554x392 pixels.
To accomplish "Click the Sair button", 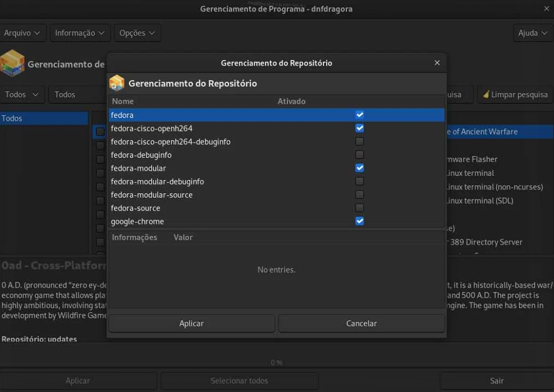I will pos(497,381).
